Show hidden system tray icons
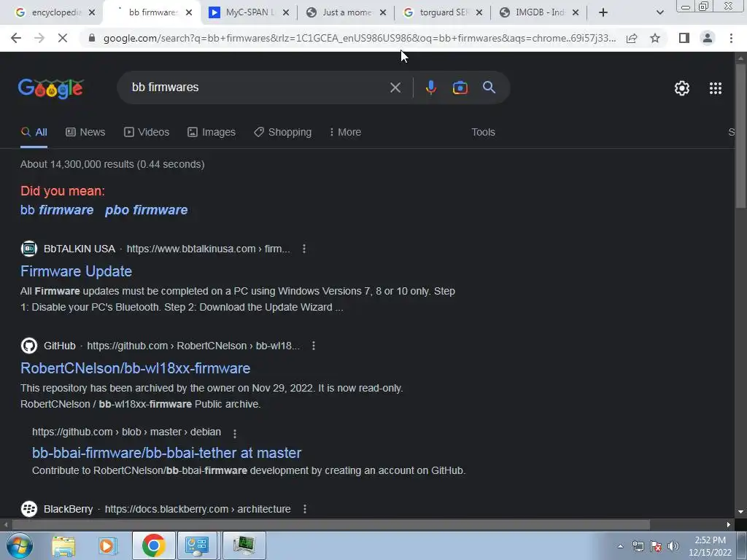747x560 pixels. [x=620, y=546]
